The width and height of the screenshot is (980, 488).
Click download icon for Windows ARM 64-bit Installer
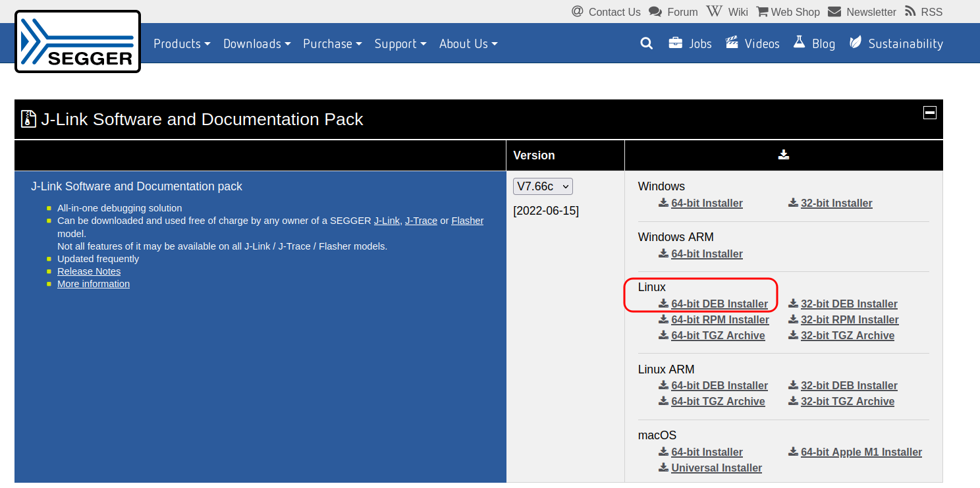[664, 254]
